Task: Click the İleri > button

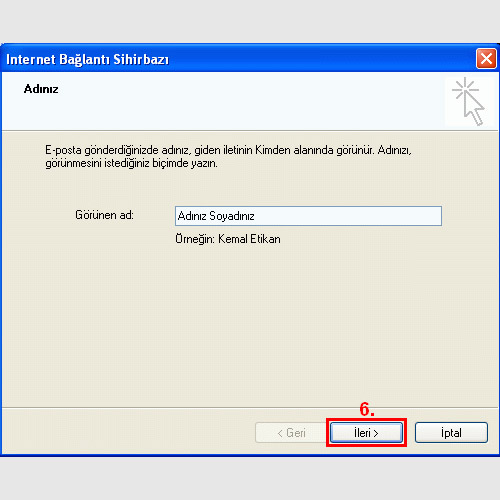Action: [x=366, y=433]
